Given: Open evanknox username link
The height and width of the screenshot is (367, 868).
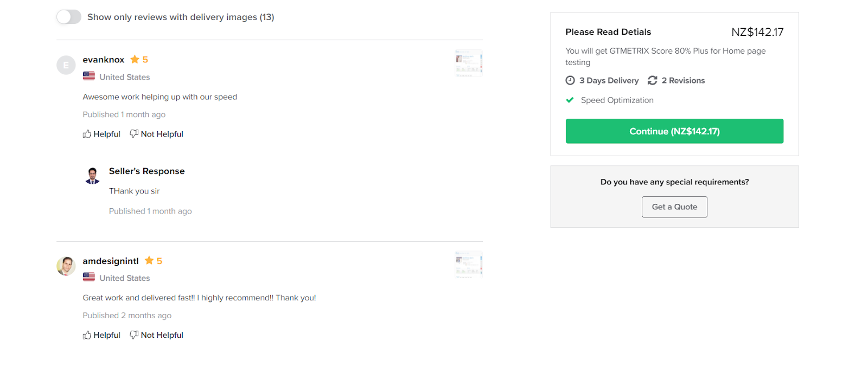Looking at the screenshot, I should coord(104,60).
